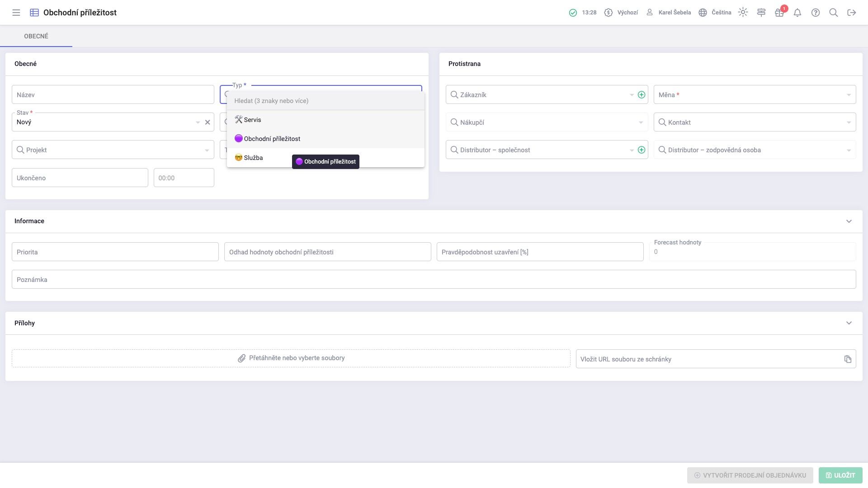
Task: Open the hamburger navigation menu
Action: (x=16, y=13)
